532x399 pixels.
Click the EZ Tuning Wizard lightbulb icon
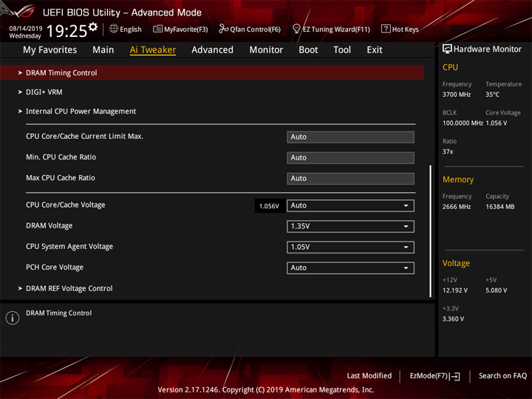point(296,29)
